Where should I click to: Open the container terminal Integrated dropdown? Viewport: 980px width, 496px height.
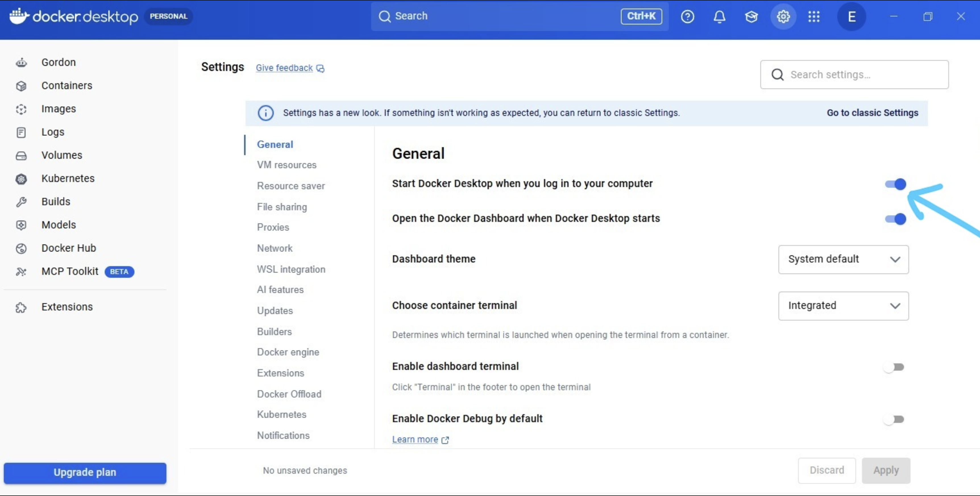(843, 306)
